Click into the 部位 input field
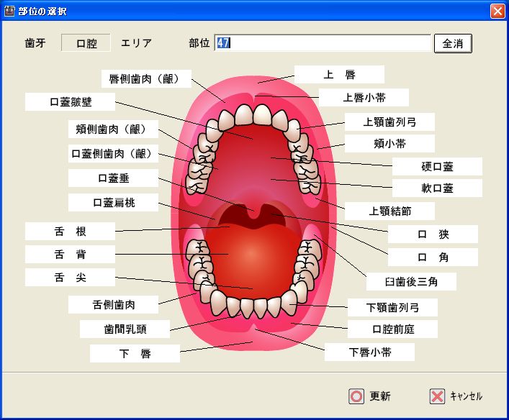509x420 pixels. 323,43
